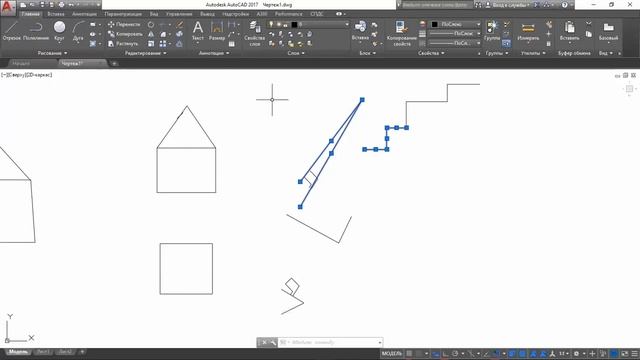Open the annotation scale 1:1 dropdown
Viewport: 640px width, 360px height.
tap(564, 353)
